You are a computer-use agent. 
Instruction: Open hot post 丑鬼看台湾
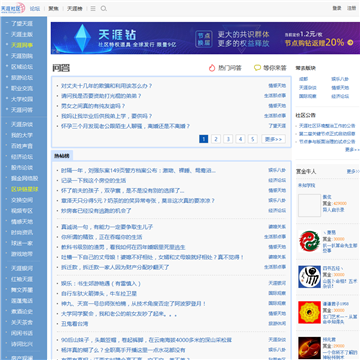pos(74,324)
